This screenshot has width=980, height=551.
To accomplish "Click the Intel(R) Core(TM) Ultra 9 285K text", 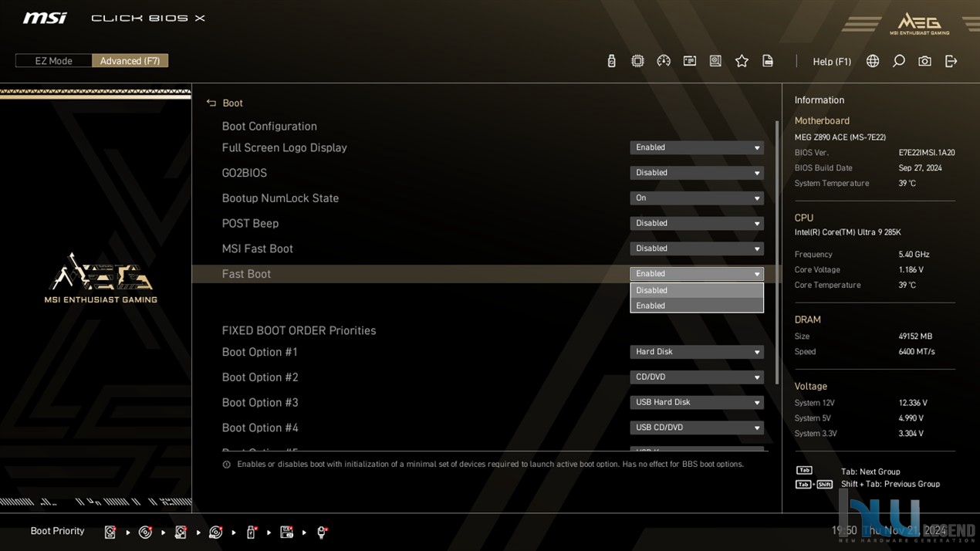I will [848, 232].
